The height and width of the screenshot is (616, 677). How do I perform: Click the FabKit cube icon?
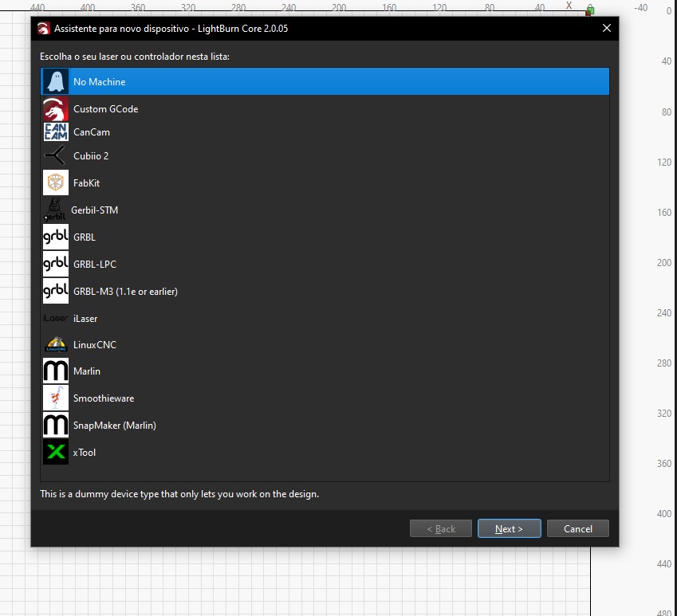point(55,183)
